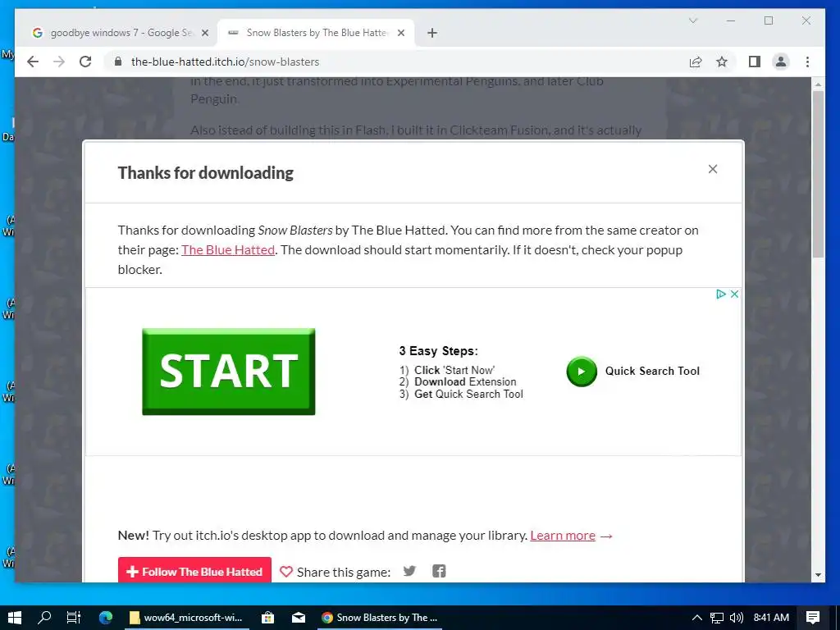This screenshot has height=630, width=840.
Task: Open the Windows Start menu
Action: (x=15, y=618)
